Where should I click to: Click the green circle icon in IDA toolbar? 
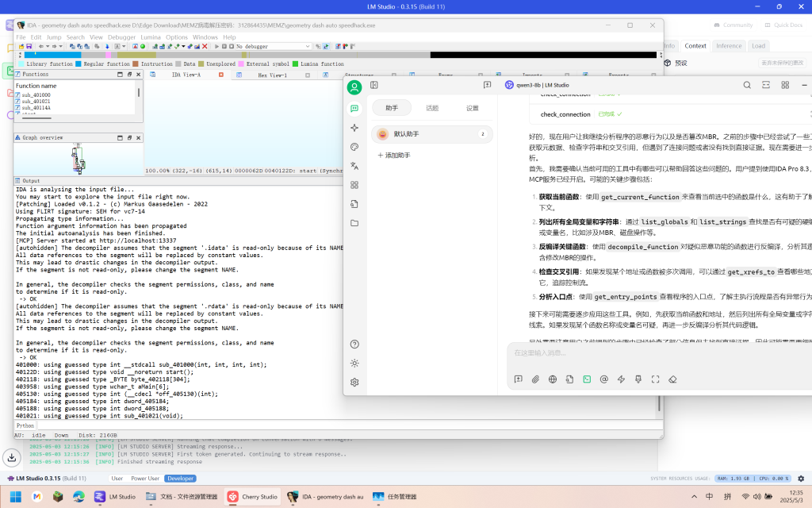tap(143, 46)
